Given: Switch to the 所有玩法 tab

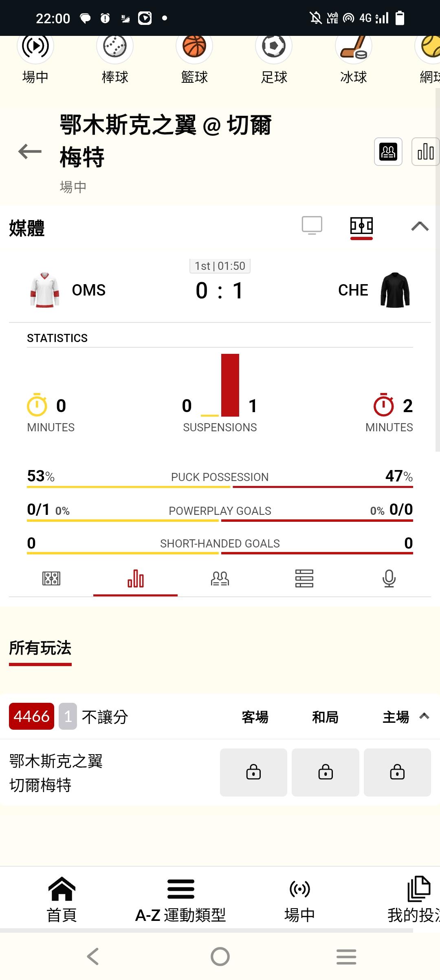Looking at the screenshot, I should click(x=40, y=648).
